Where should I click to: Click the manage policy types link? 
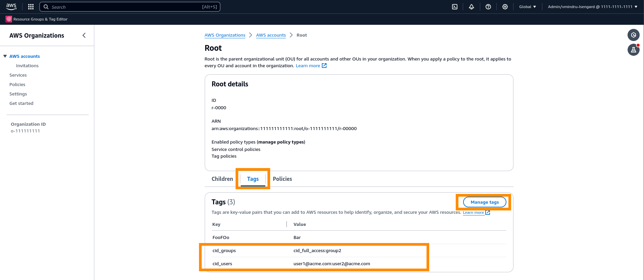[282, 142]
